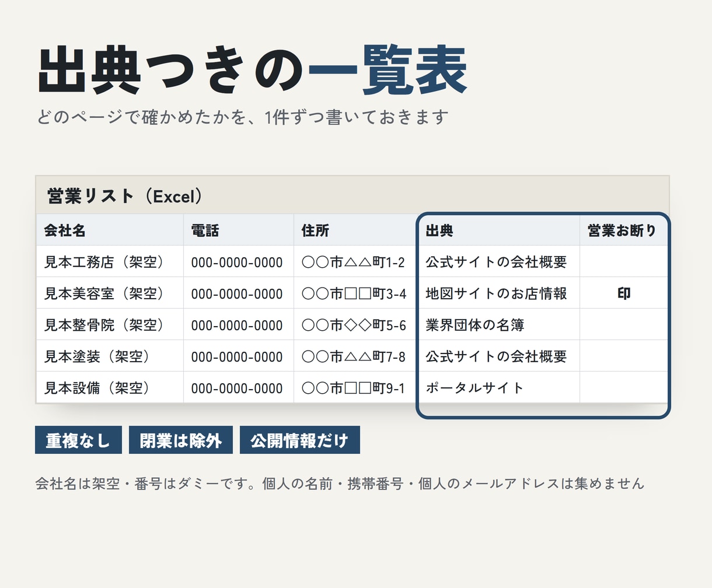This screenshot has width=712, height=588.
Task: Click the 電話 column header
Action: [239, 230]
